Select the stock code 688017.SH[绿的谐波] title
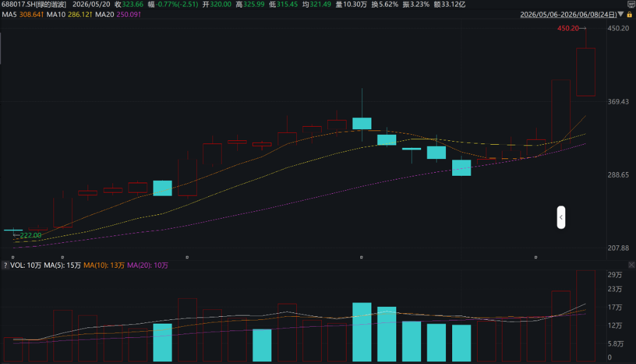The image size is (636, 364). tap(34, 4)
